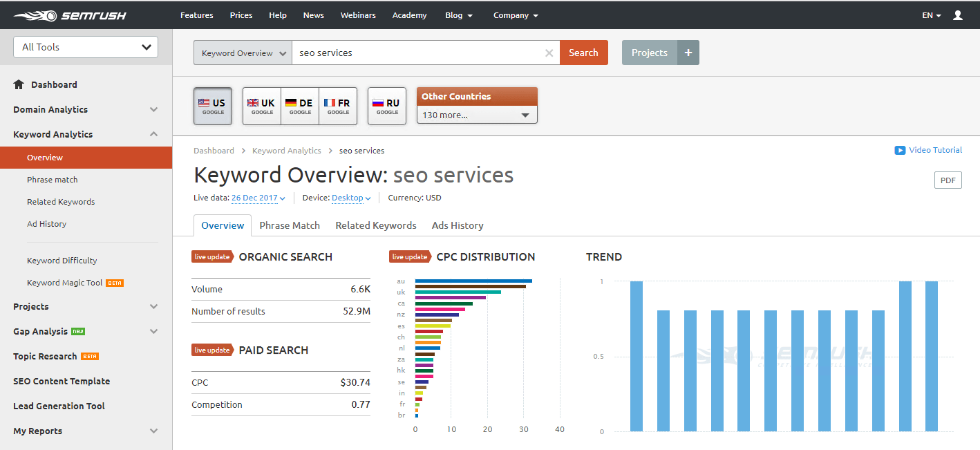980x450 pixels.
Task: Open Help in the top menu
Action: coord(278,15)
